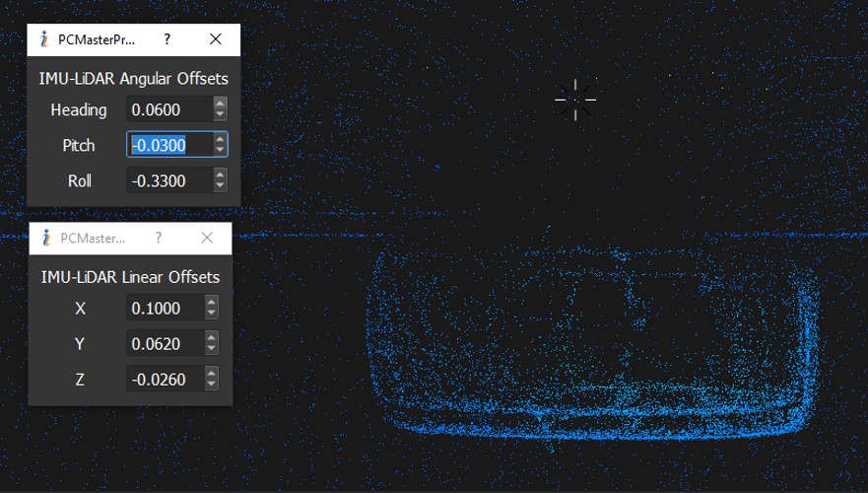Decrease Pitch with its down arrow
868x493 pixels.
(221, 150)
